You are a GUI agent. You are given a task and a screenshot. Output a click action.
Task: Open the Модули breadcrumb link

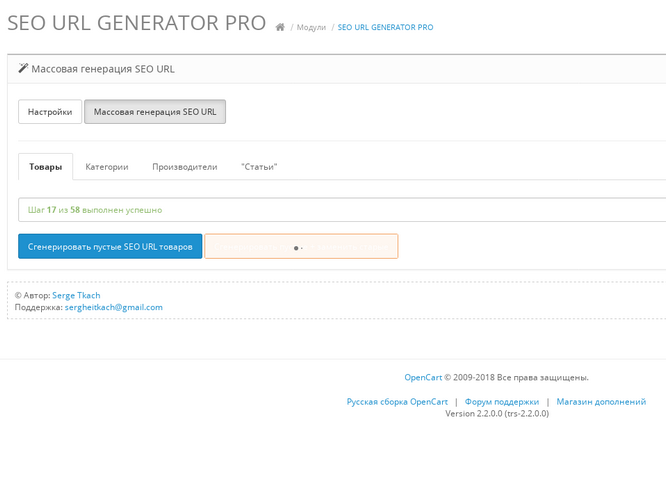point(311,27)
